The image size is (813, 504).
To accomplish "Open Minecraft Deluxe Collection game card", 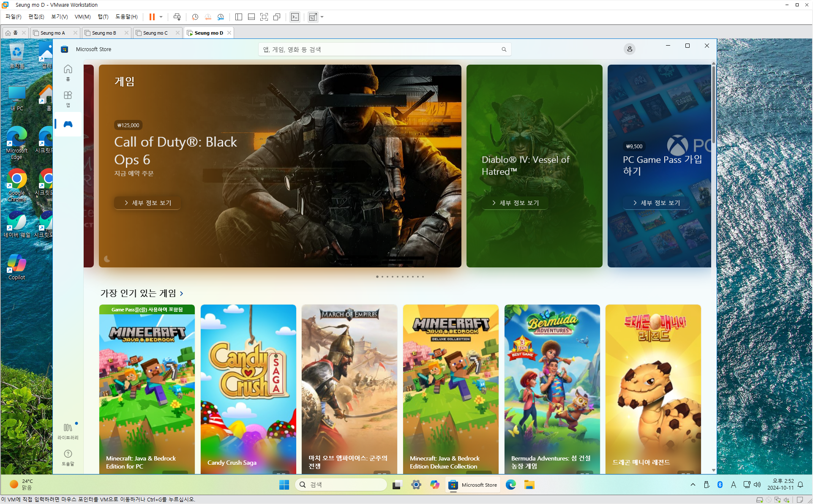I will (x=450, y=389).
